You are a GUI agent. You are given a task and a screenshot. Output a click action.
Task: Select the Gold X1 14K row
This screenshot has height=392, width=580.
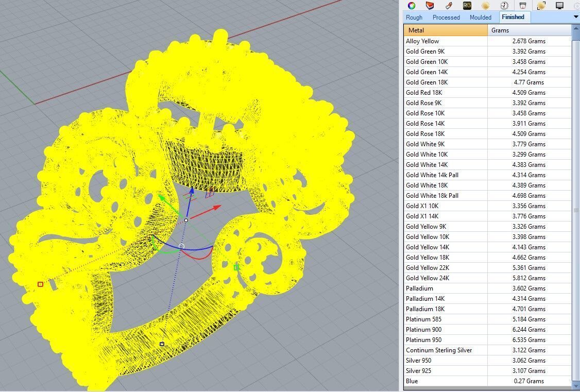pos(487,216)
